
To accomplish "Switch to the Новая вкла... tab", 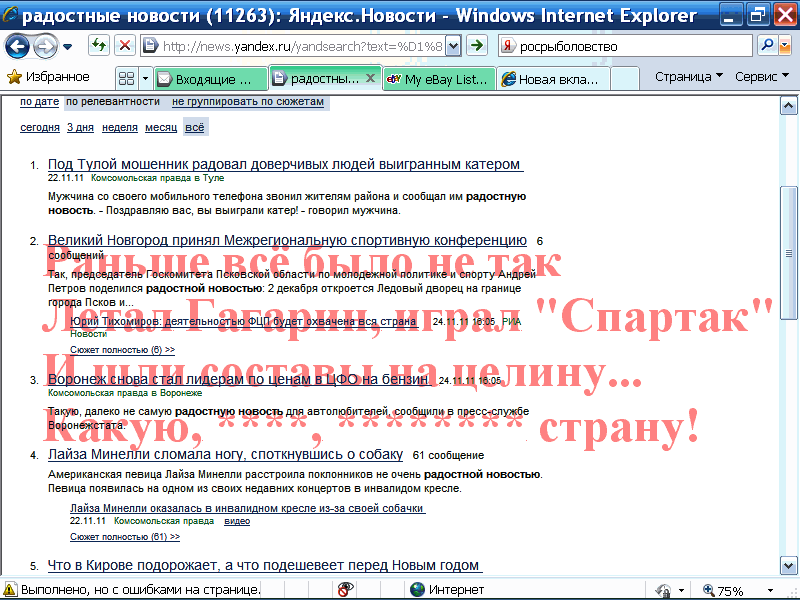I will coord(553,79).
